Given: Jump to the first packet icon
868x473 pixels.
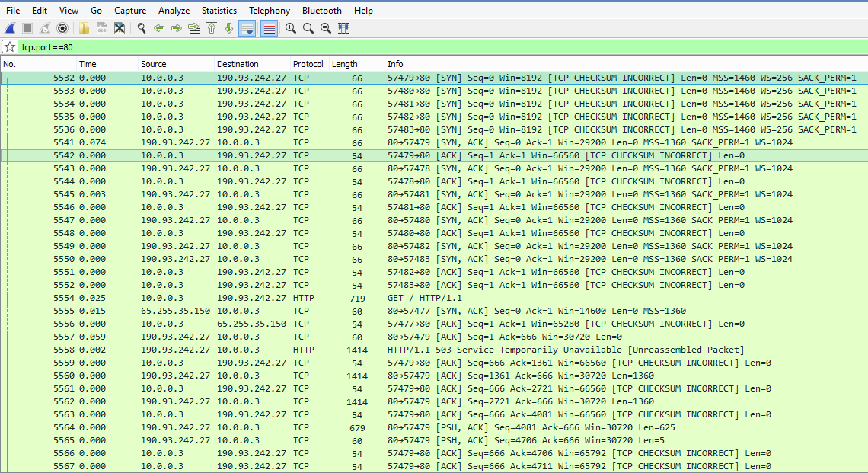Looking at the screenshot, I should point(212,28).
